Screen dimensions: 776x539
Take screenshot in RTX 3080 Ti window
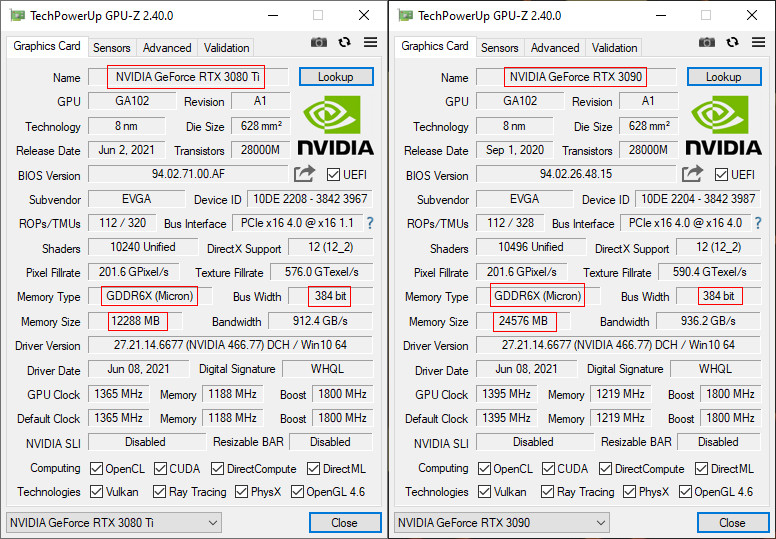319,43
